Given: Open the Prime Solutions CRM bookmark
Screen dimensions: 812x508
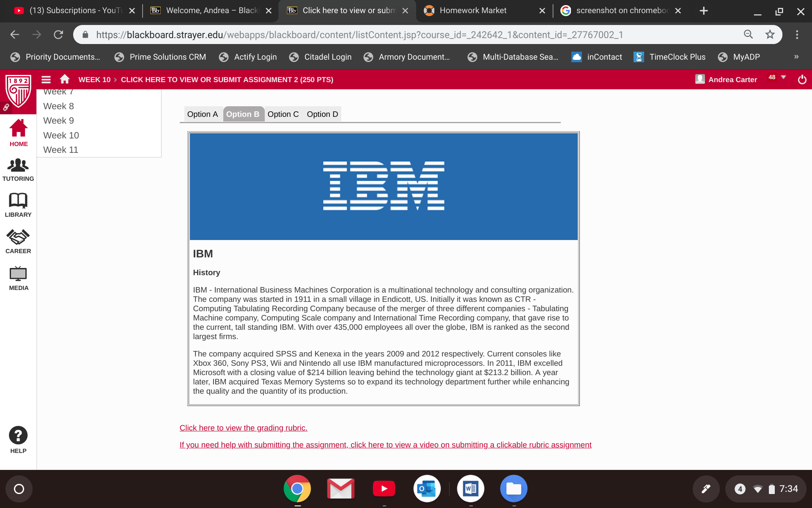Looking at the screenshot, I should tap(160, 57).
